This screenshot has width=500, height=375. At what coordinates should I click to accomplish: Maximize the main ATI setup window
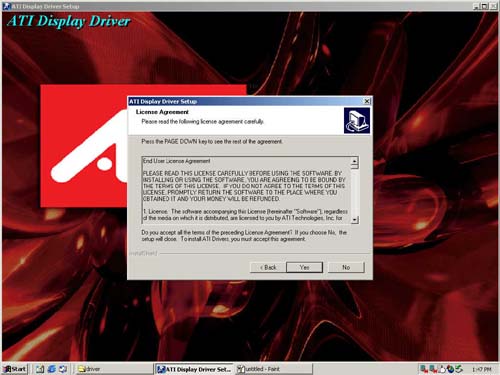[485, 6]
